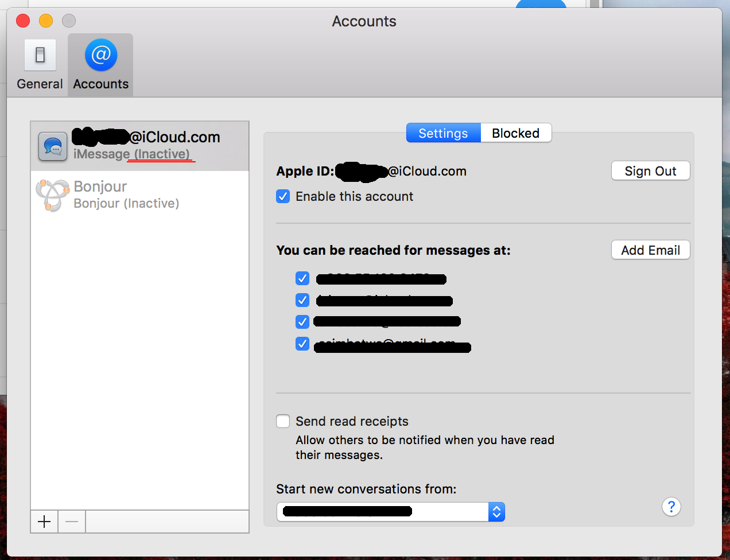Click the Bonjour network icon
The height and width of the screenshot is (560, 730).
(x=52, y=195)
